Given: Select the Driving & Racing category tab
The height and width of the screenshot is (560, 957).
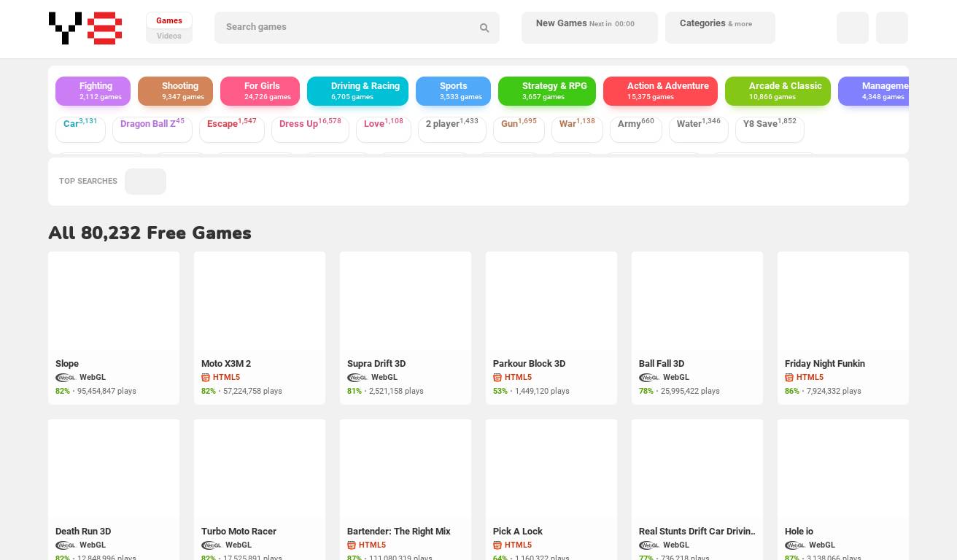Looking at the screenshot, I should 357,91.
